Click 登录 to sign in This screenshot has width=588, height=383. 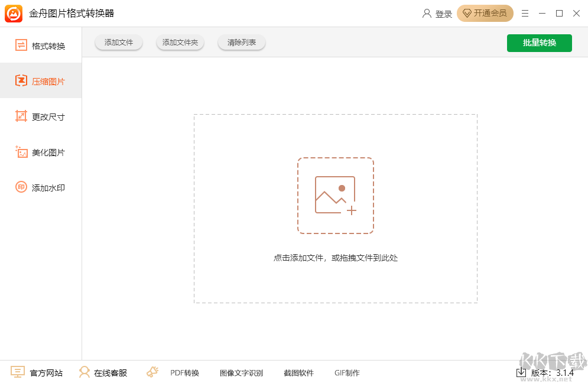[x=437, y=13]
